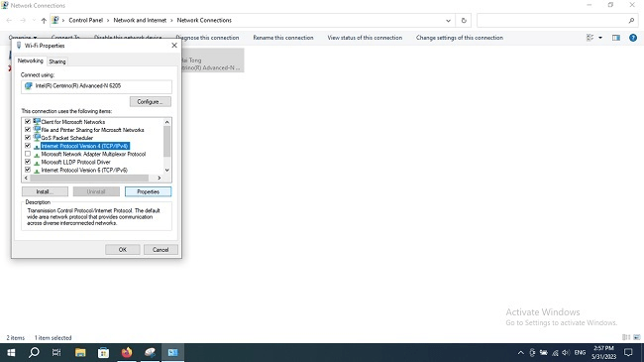Click the Wi-Fi Properties title bar icon
The height and width of the screenshot is (362, 644).
click(19, 46)
